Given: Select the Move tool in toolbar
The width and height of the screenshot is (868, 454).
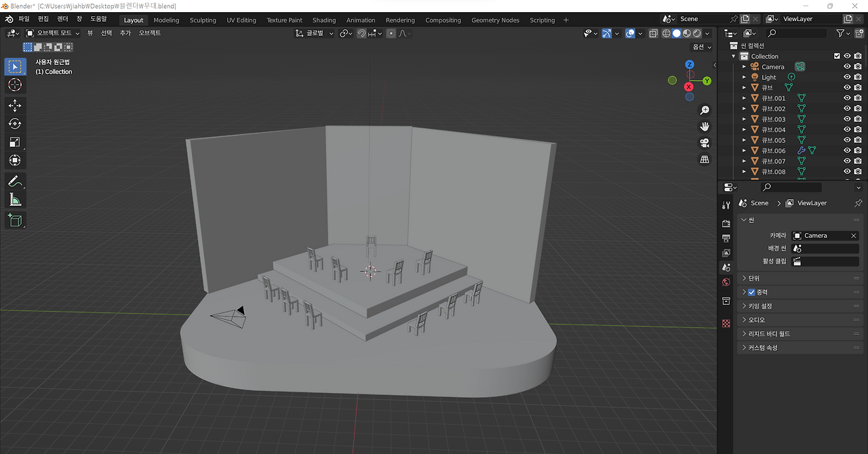Looking at the screenshot, I should pos(15,105).
